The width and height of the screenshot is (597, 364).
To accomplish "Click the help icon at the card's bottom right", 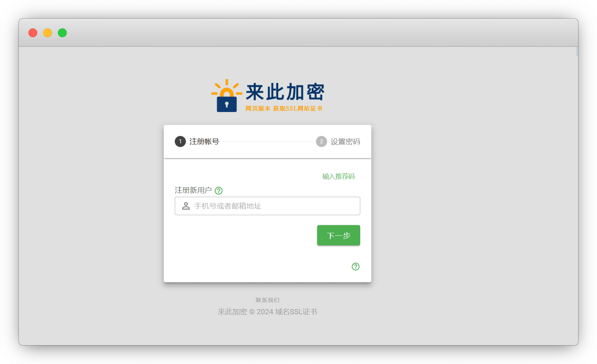I will pos(355,266).
